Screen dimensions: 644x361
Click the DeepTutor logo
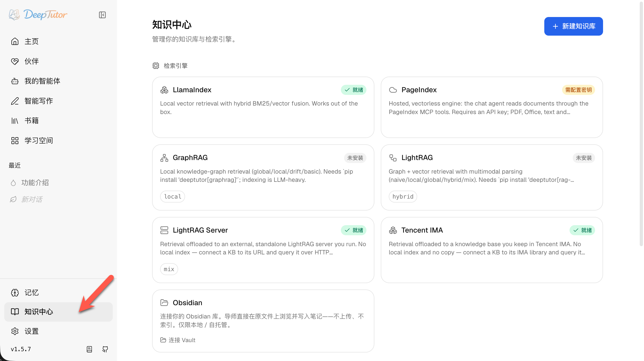[38, 15]
